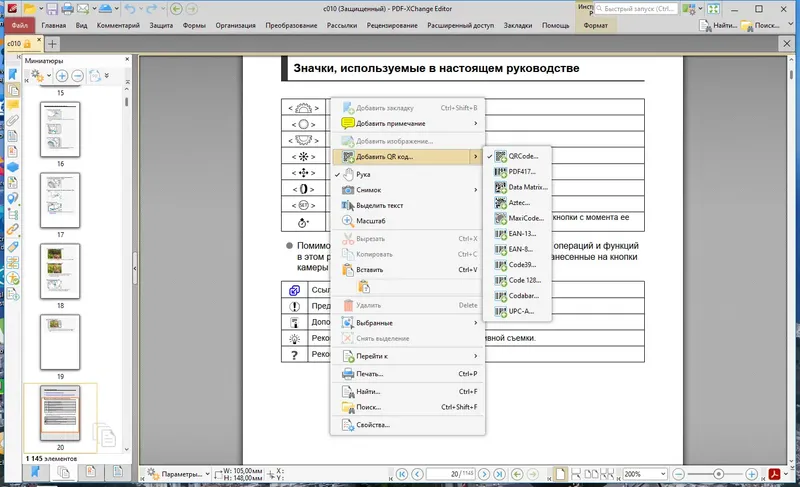Click the Быстрый запуск search field
Image resolution: width=800 pixels, height=487 pixels.
click(x=636, y=9)
